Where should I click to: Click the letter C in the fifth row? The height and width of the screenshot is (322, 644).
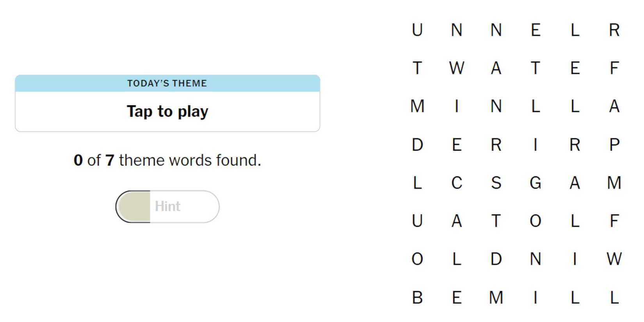point(457,183)
